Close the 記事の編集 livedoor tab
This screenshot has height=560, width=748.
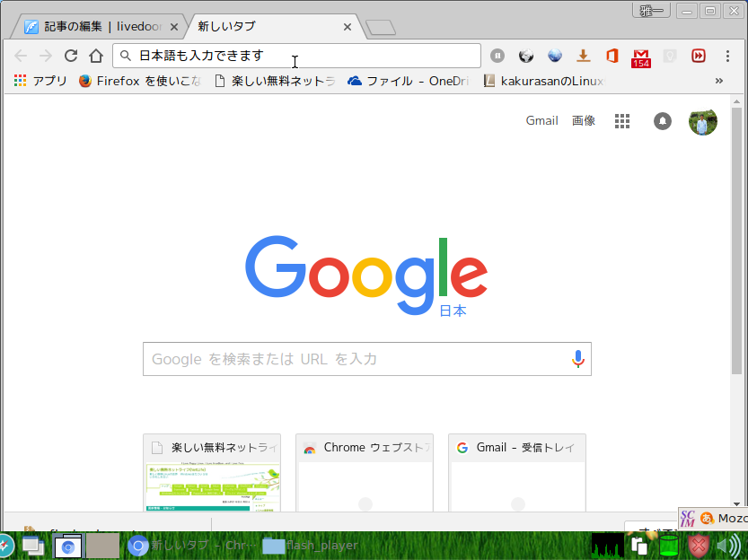click(x=174, y=27)
